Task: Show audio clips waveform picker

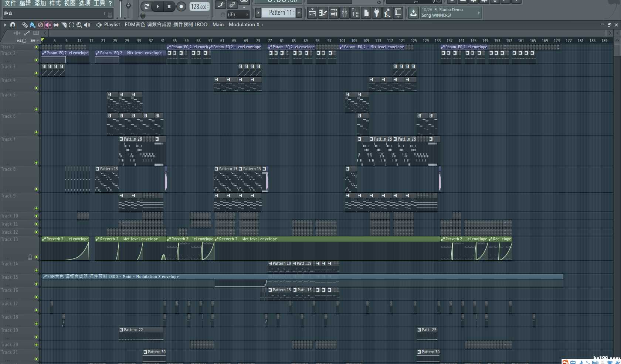Action: click(x=17, y=33)
